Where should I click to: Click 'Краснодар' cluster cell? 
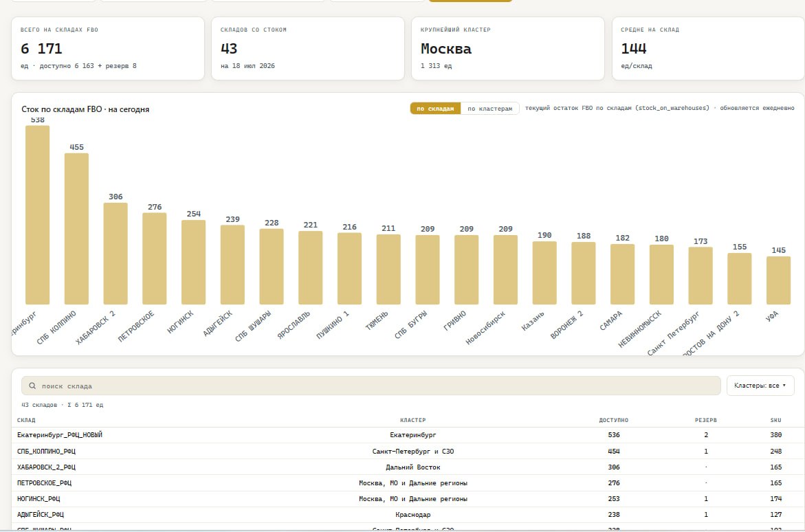(412, 515)
